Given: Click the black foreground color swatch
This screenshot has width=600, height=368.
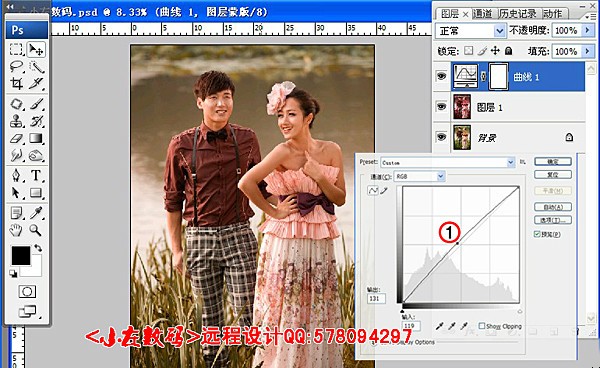Looking at the screenshot, I should (21, 256).
